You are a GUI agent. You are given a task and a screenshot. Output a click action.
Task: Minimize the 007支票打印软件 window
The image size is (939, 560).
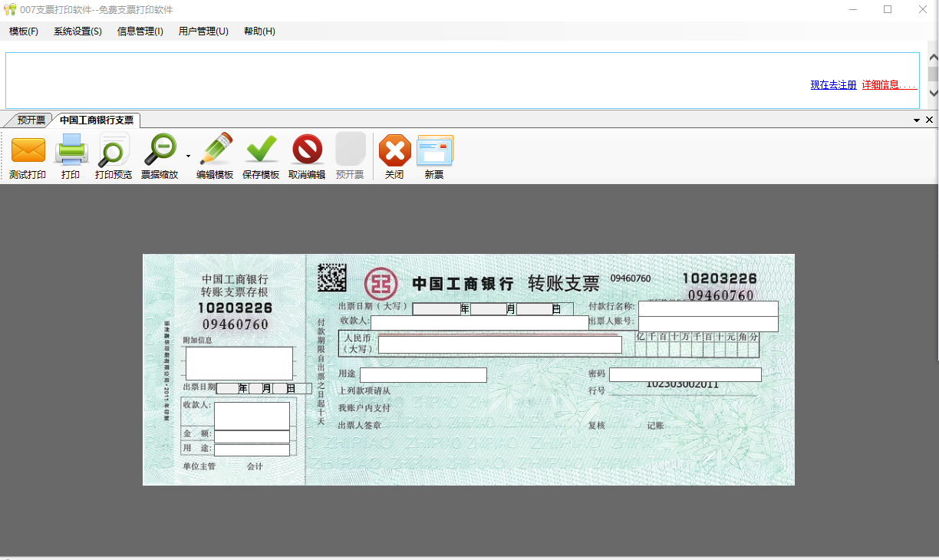(x=854, y=10)
